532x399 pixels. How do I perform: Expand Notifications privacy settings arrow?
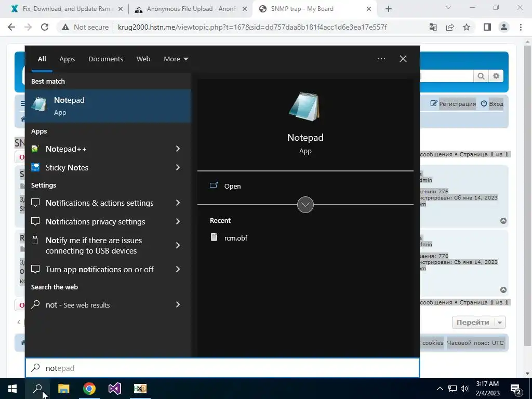click(178, 221)
